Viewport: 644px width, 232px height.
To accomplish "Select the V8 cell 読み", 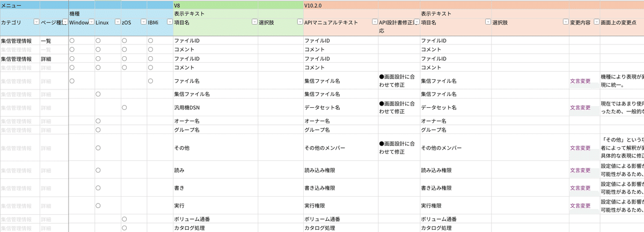I will [215, 170].
